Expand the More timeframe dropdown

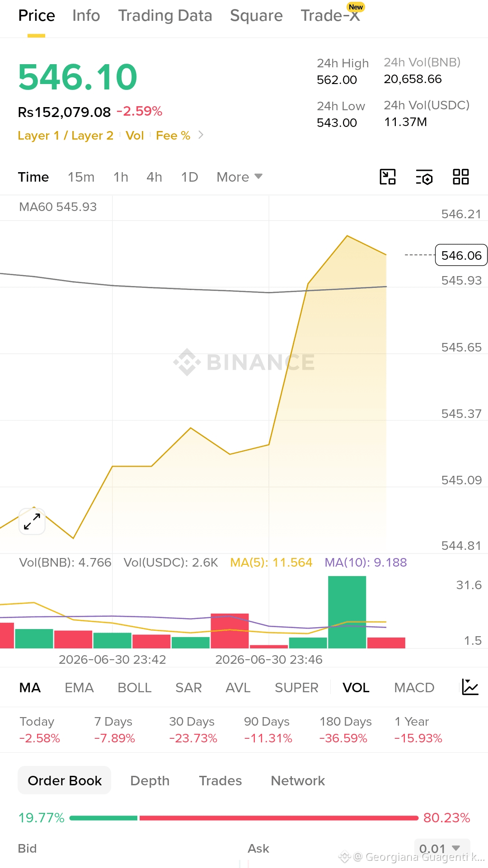tap(239, 177)
